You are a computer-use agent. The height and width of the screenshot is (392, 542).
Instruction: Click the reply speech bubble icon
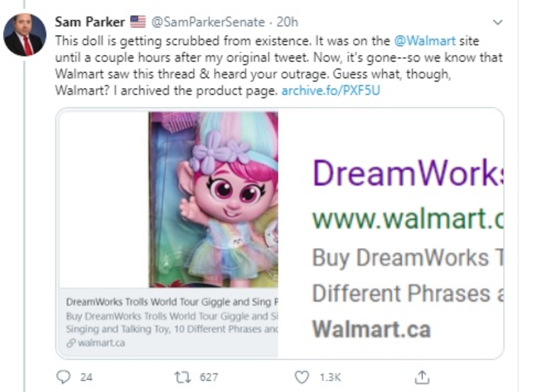tap(64, 377)
